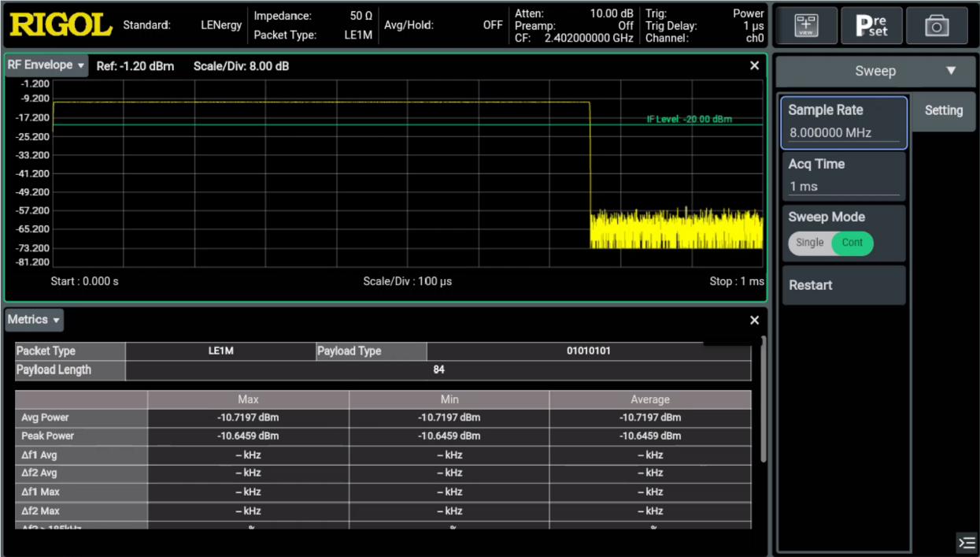
Task: Click the LE1M cell in Metrics table
Action: [x=220, y=351]
